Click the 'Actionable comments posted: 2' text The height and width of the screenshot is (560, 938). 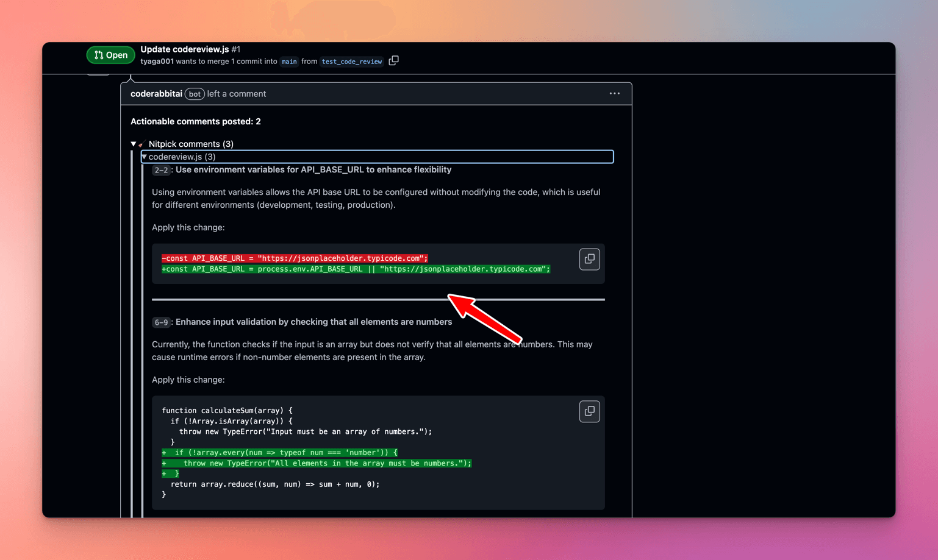(196, 121)
